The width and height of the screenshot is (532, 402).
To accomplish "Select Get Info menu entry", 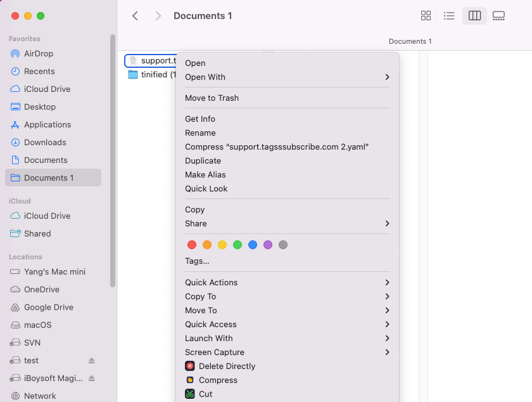I will click(x=200, y=119).
